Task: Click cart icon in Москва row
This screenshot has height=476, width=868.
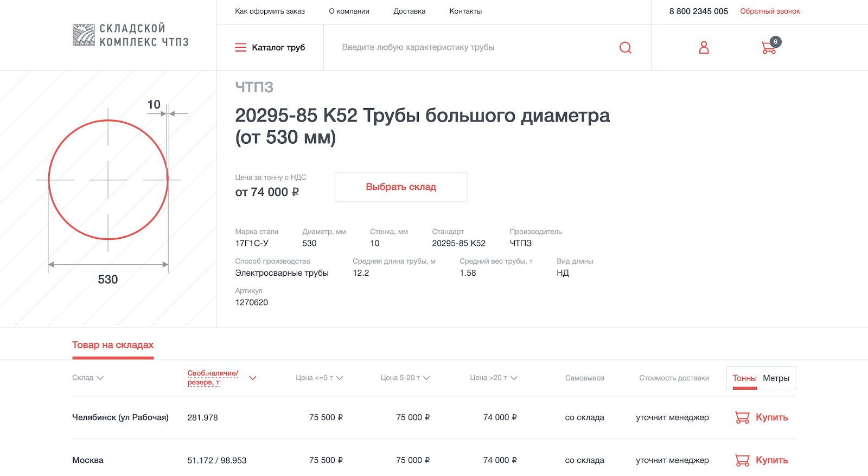Action: click(x=742, y=460)
